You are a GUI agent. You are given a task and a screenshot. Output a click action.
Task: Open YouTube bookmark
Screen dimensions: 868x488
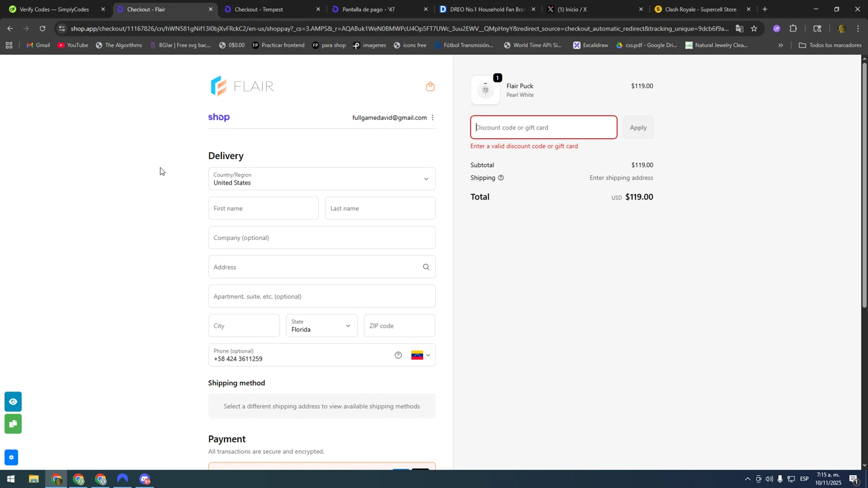(x=72, y=45)
